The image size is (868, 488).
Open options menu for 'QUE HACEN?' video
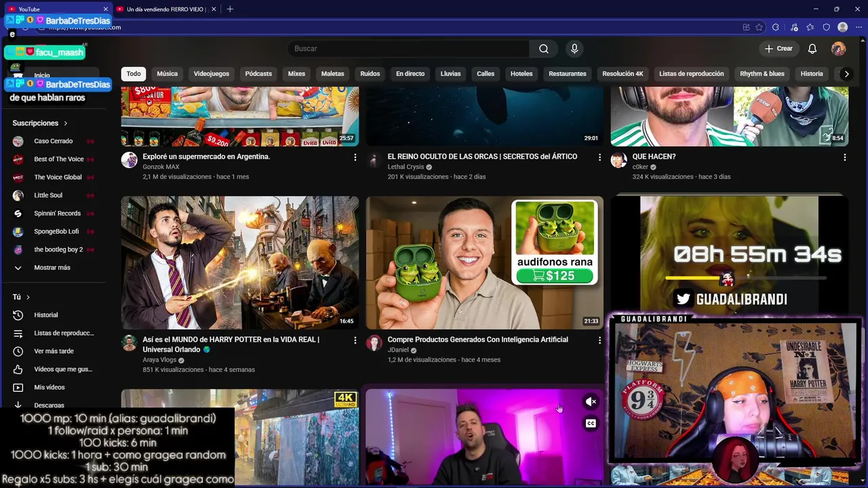(x=844, y=157)
